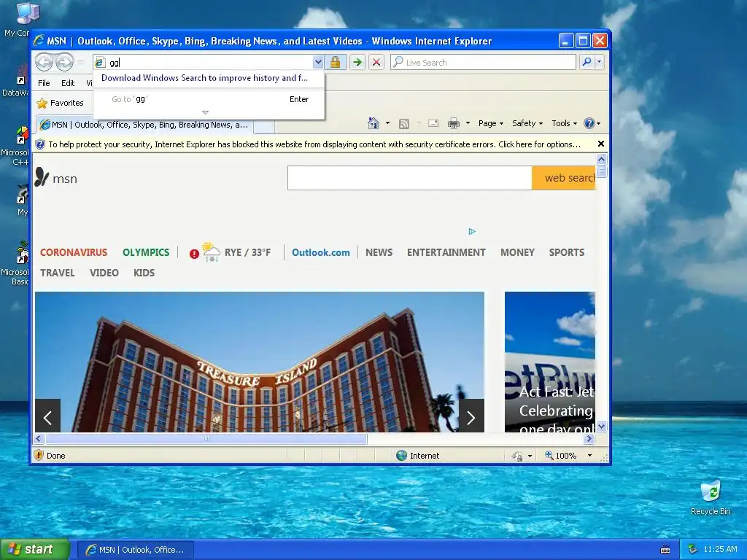Screen dimensions: 747x560
Task: Open the CORONAVIRUS link
Action: coord(74,252)
